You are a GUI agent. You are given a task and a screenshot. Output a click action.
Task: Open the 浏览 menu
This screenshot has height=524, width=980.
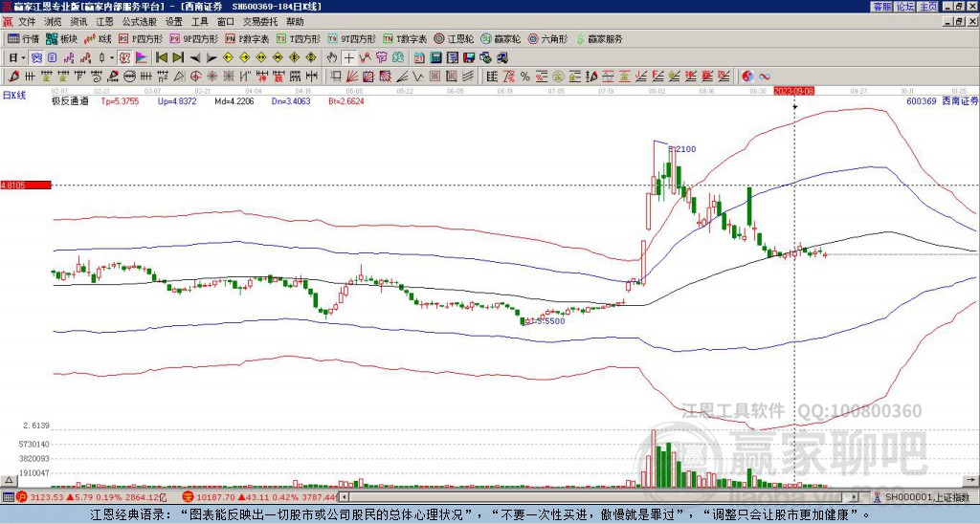coord(54,22)
